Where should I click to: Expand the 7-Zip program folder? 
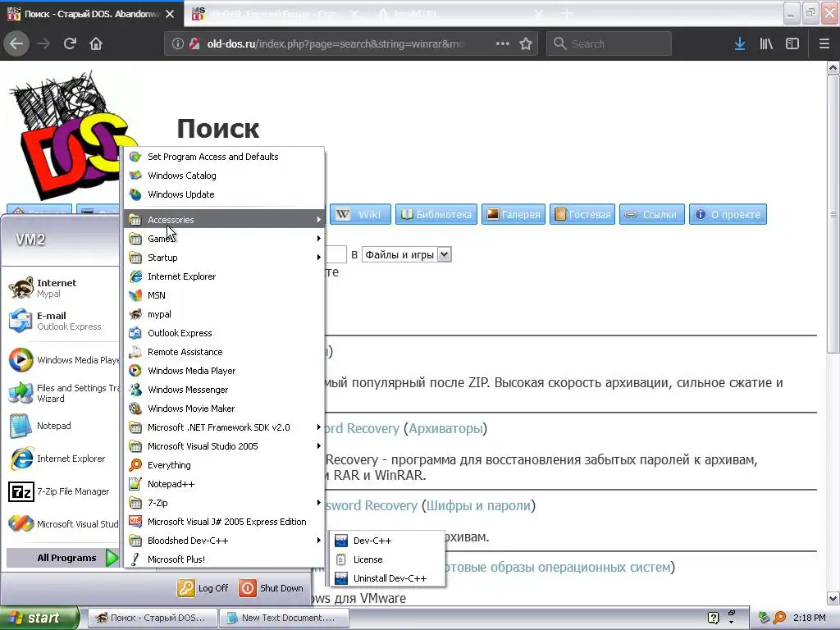[224, 503]
